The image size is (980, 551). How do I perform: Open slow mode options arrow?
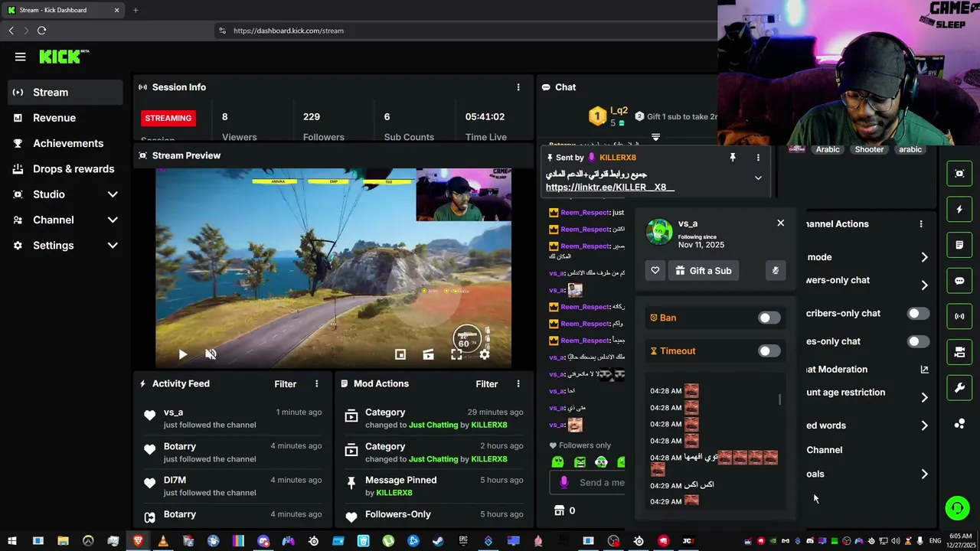[x=924, y=257]
